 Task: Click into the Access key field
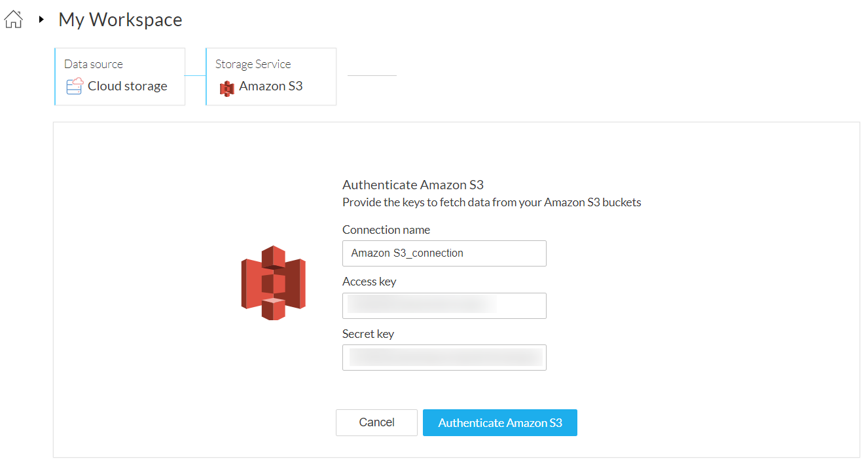click(444, 305)
